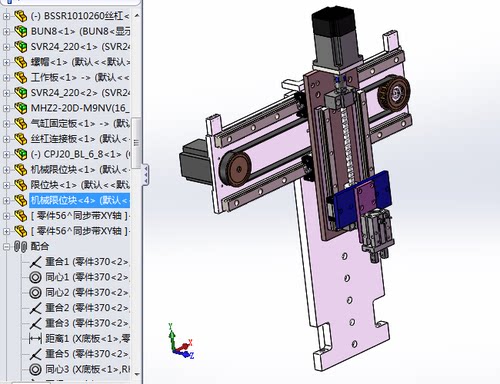Click the component icon beside SVR24_220<1>

[x=21, y=47]
